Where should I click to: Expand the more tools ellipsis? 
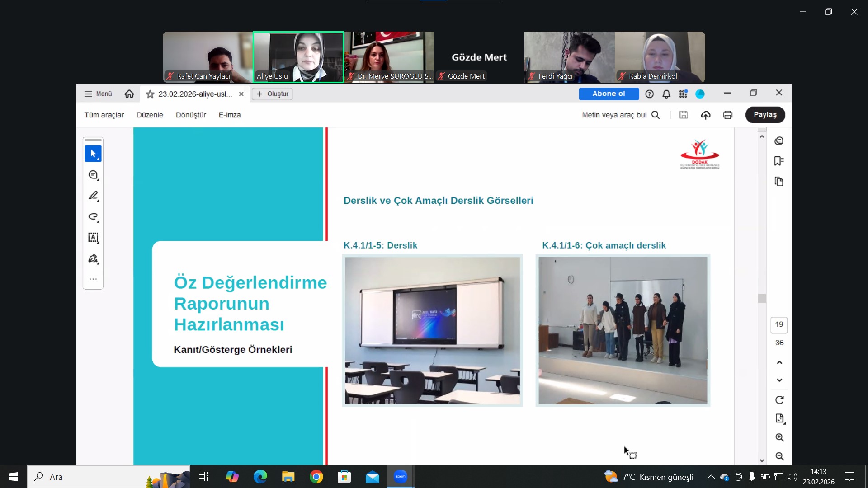[x=93, y=279]
